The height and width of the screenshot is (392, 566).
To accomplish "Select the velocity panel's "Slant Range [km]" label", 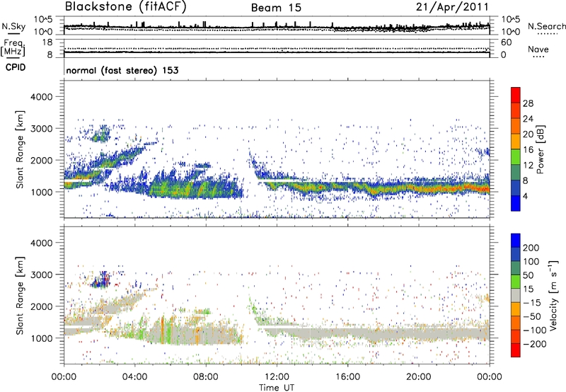I will pyautogui.click(x=20, y=295).
